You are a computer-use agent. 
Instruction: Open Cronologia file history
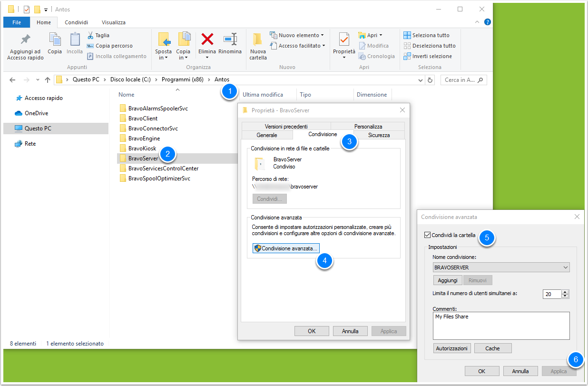(377, 56)
